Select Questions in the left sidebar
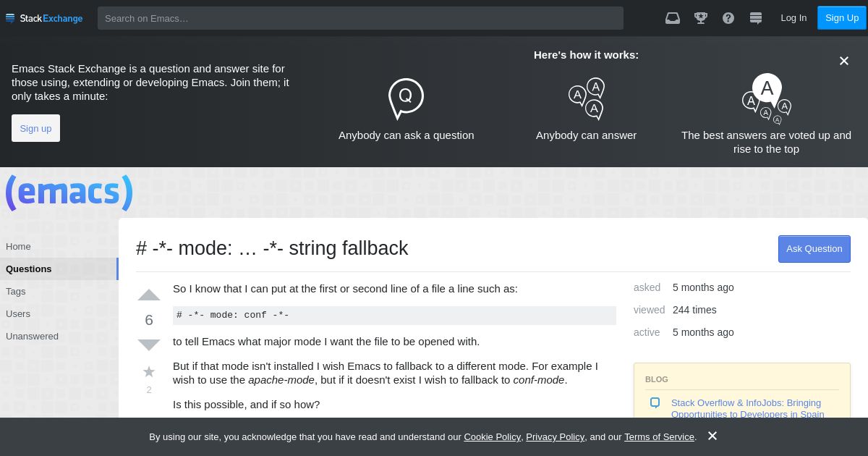Image resolution: width=868 pixels, height=456 pixels. tap(29, 269)
